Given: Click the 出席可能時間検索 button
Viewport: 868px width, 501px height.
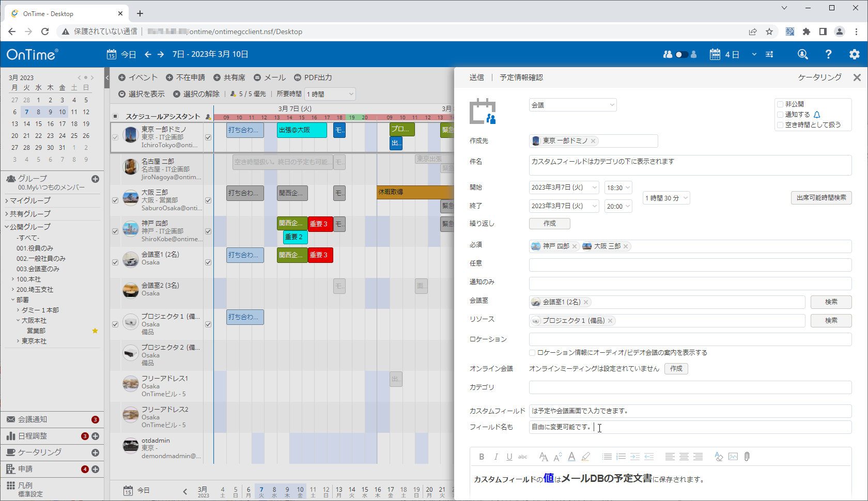Looking at the screenshot, I should click(x=821, y=198).
